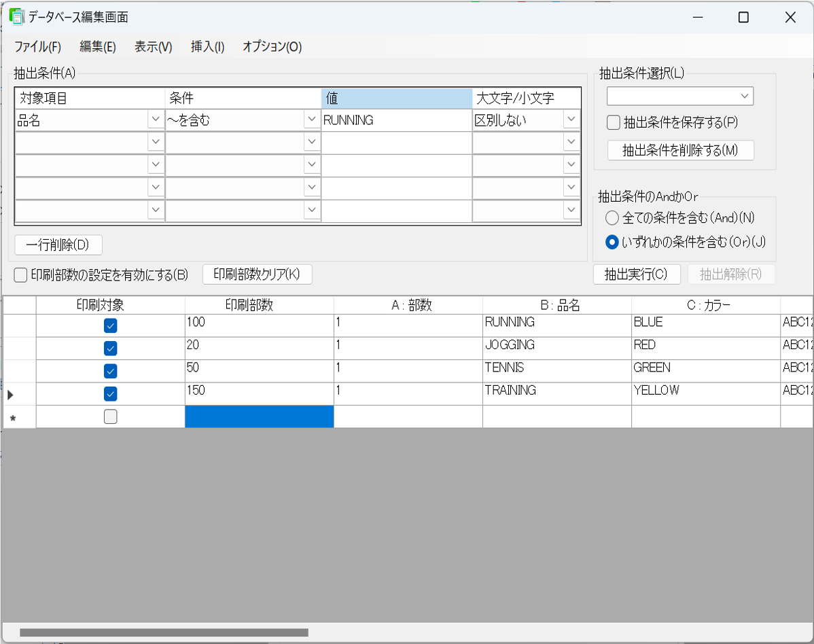814x644 pixels.
Task: Click the 抽出実行(C) button
Action: pyautogui.click(x=636, y=274)
